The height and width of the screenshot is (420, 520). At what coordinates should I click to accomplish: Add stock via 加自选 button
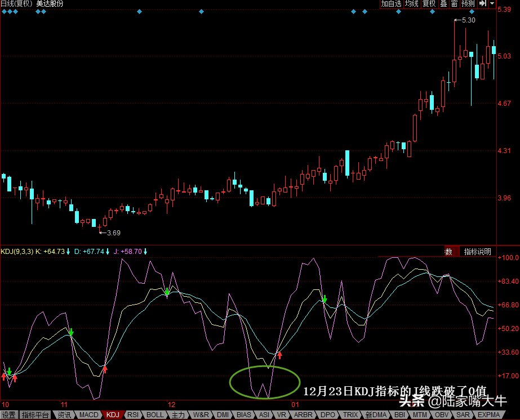click(x=391, y=3)
